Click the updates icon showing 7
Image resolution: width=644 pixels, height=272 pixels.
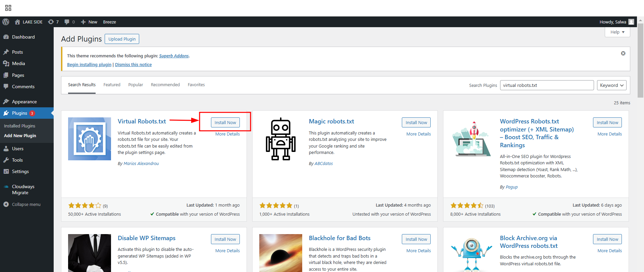(x=51, y=22)
